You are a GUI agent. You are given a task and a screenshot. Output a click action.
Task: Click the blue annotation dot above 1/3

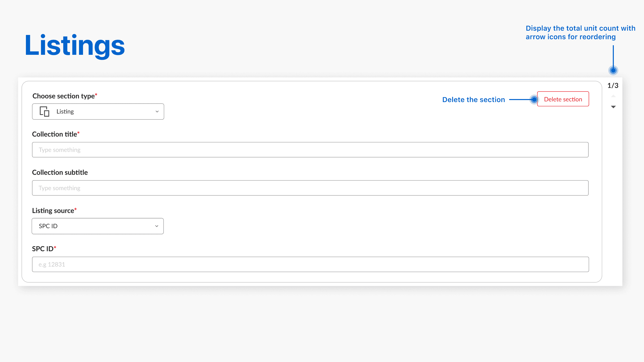click(613, 70)
